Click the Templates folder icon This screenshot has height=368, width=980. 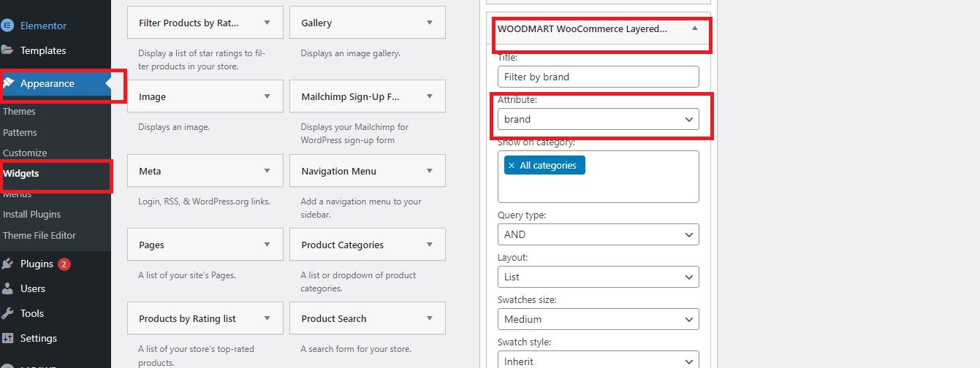pyautogui.click(x=7, y=50)
